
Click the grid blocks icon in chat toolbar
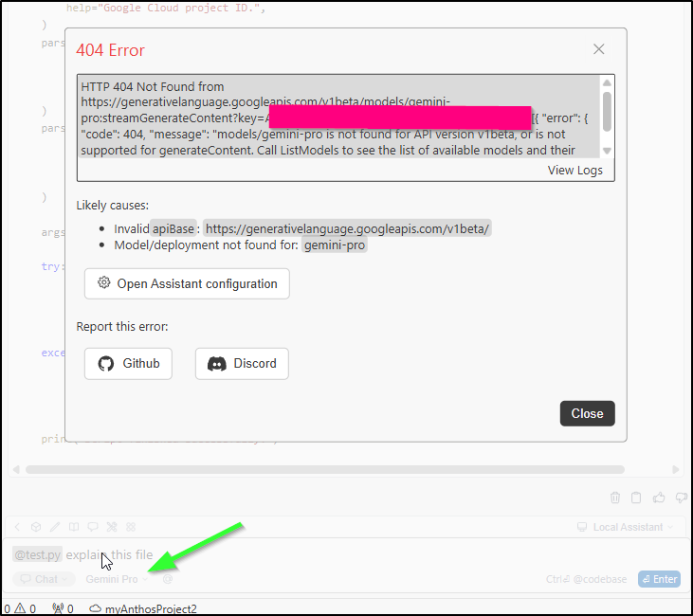coord(131,527)
